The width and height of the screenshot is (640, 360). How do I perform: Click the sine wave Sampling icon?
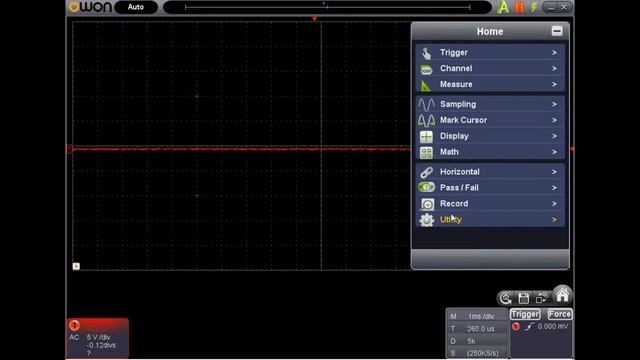pos(426,104)
